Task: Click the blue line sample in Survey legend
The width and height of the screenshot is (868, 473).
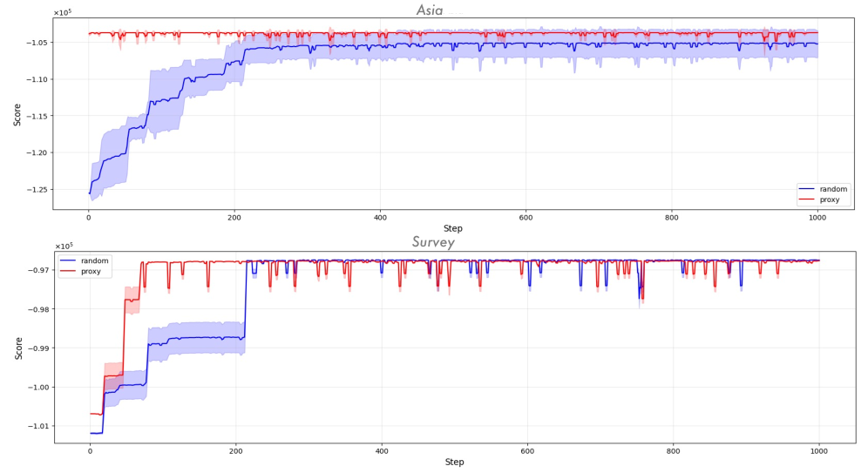Action: [68, 260]
